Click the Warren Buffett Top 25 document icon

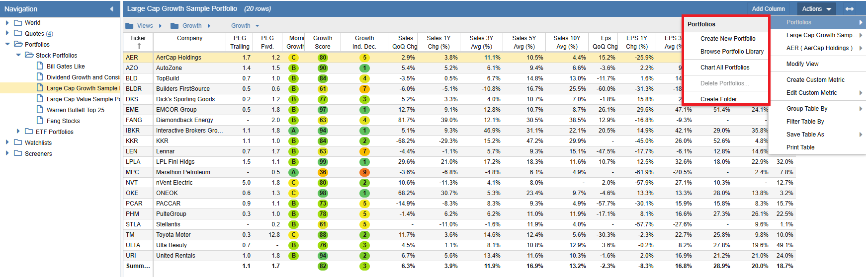(40, 110)
